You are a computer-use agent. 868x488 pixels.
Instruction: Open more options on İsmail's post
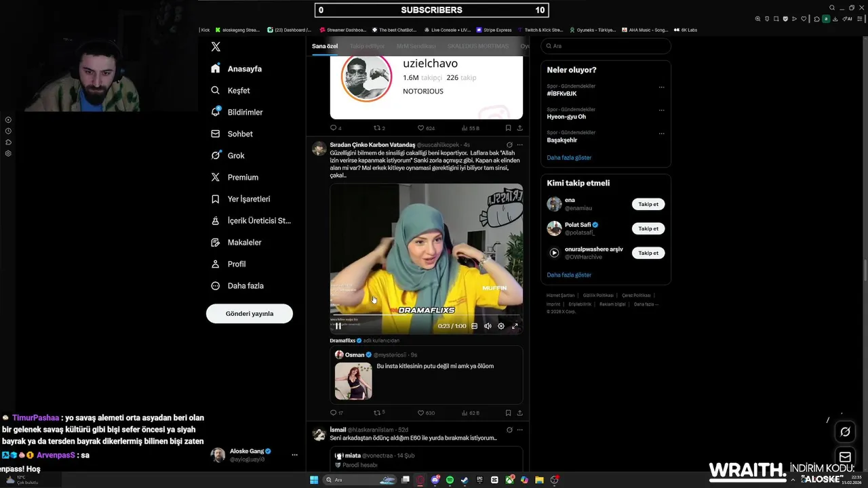pos(520,430)
